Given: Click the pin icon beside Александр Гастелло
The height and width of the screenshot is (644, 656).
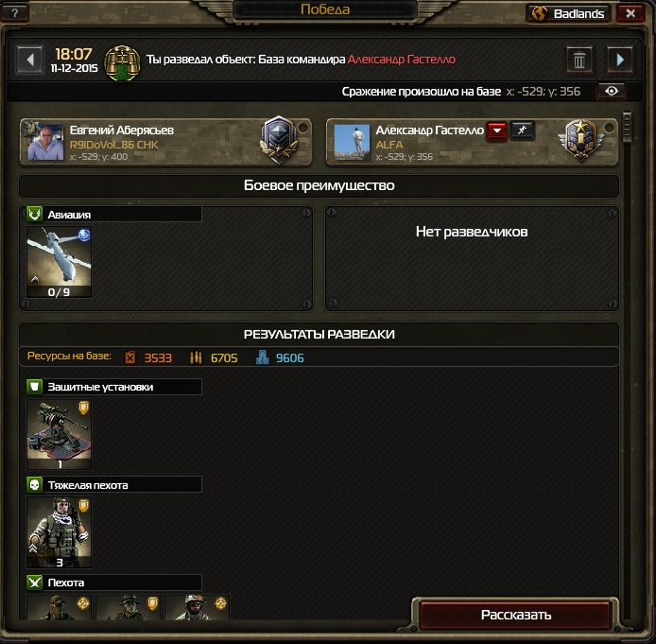Looking at the screenshot, I should [522, 131].
